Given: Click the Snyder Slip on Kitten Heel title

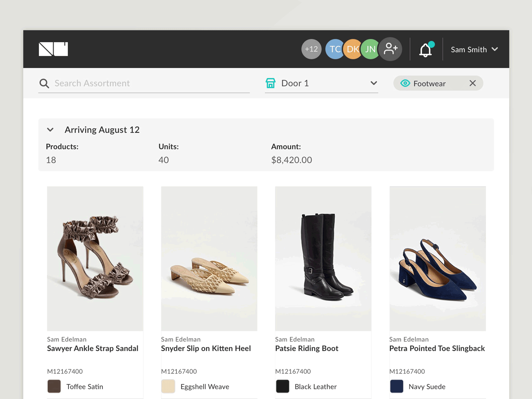Looking at the screenshot, I should (206, 348).
